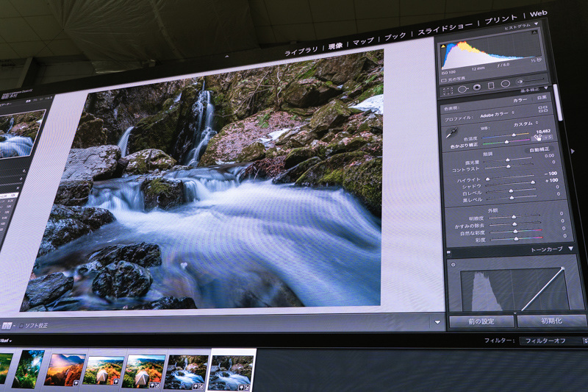588x392 pixels.
Task: Open the toolbar options arrow right of ソフト校正
Action: tap(437, 322)
